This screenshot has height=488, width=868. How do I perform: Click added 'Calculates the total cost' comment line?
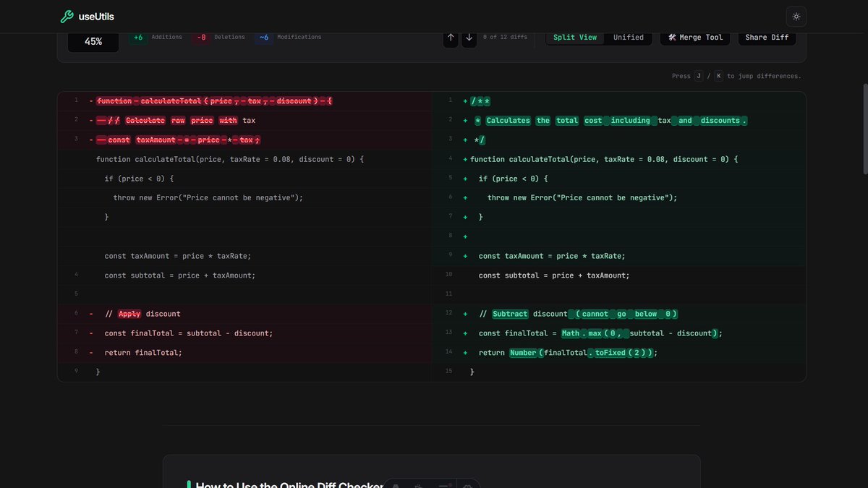tap(618, 121)
